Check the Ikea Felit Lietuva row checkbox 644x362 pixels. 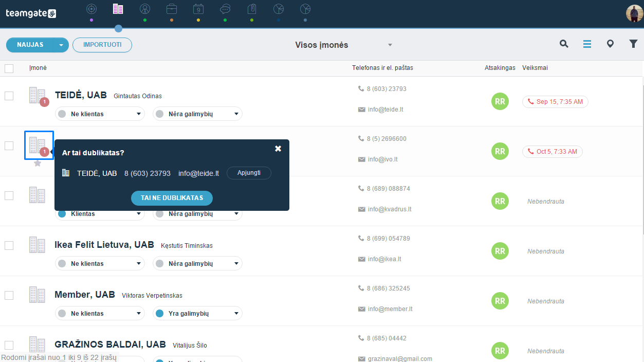9,245
